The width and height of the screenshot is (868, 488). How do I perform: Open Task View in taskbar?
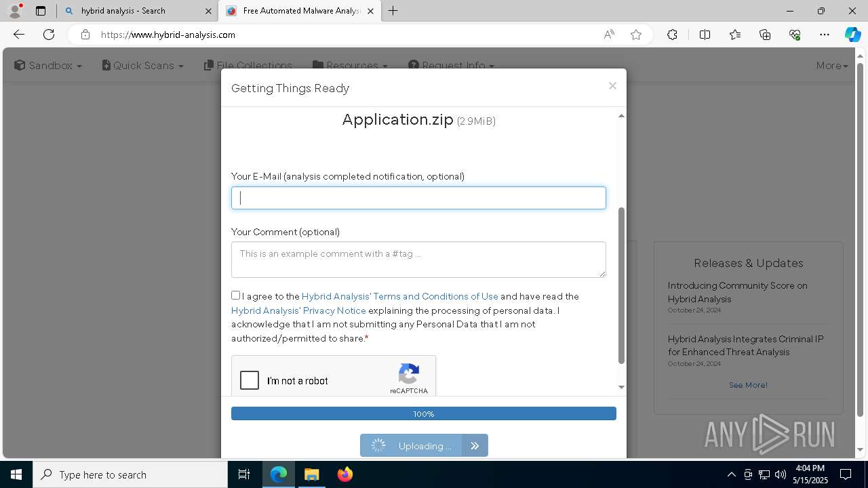[244, 474]
